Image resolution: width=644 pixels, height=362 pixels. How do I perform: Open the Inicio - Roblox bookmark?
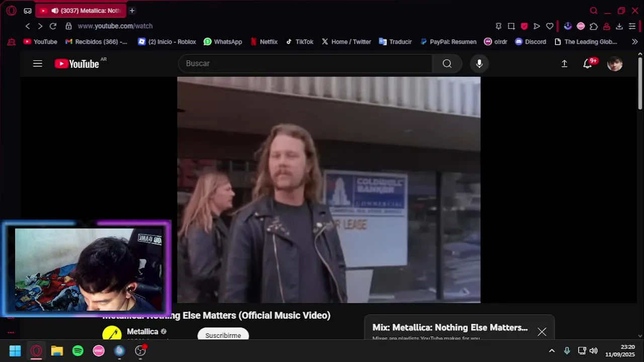167,42
